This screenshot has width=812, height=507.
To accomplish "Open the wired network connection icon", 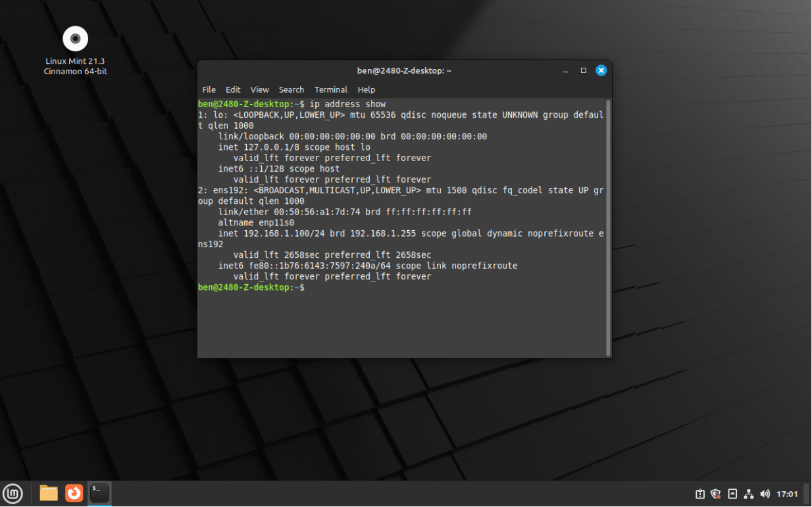I will pos(749,494).
